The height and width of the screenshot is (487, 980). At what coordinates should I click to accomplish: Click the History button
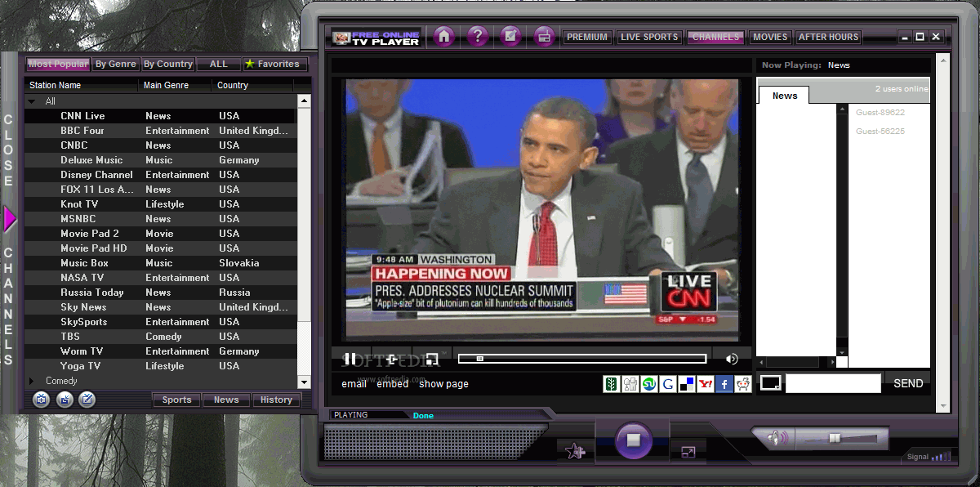click(276, 400)
